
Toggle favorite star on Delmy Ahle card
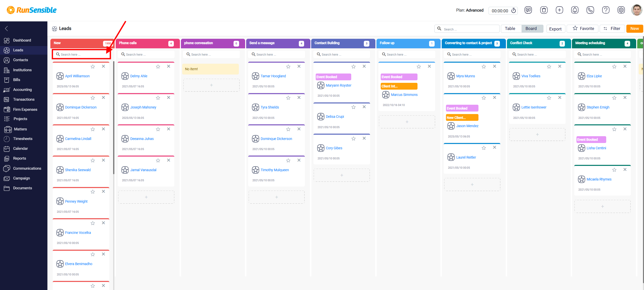point(158,66)
